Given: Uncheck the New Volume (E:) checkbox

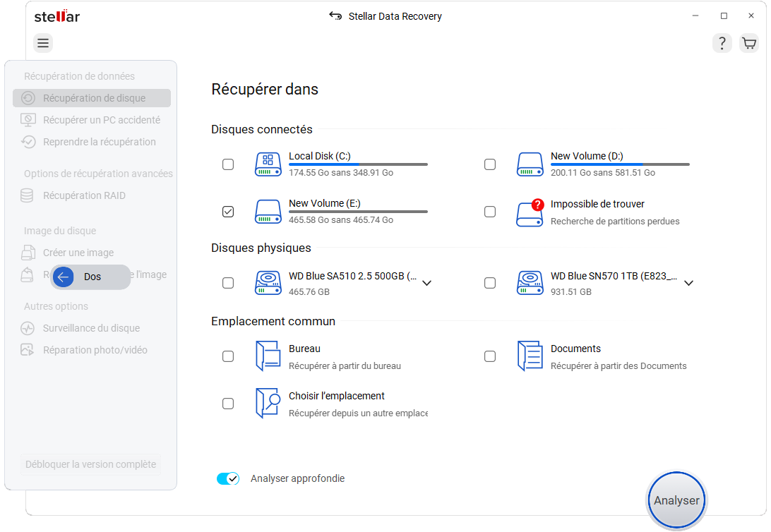Looking at the screenshot, I should 228,212.
